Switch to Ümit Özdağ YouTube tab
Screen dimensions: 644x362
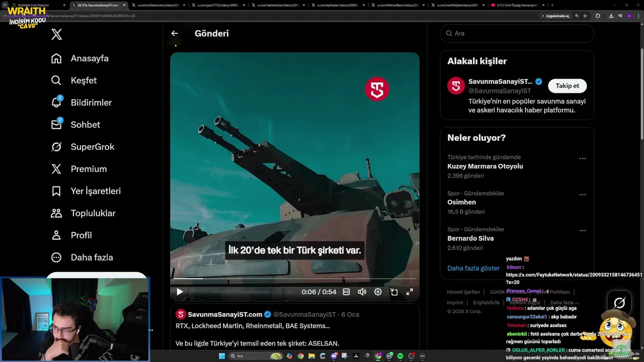click(517, 5)
